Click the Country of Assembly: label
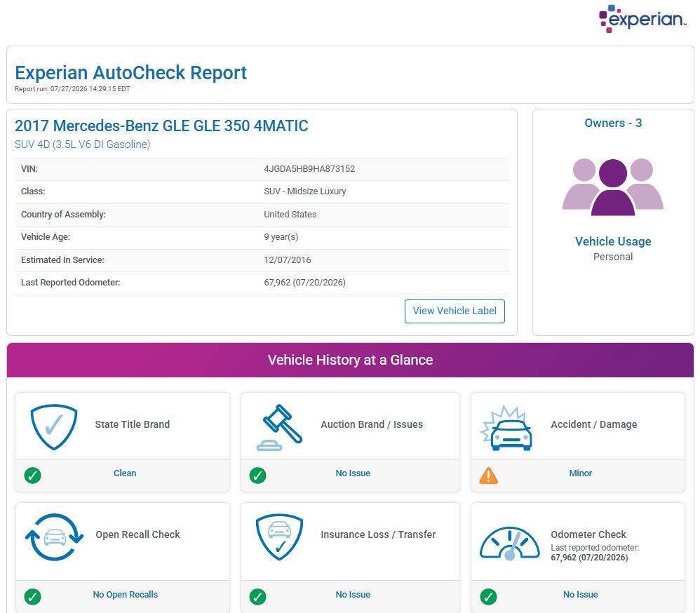 click(x=63, y=215)
